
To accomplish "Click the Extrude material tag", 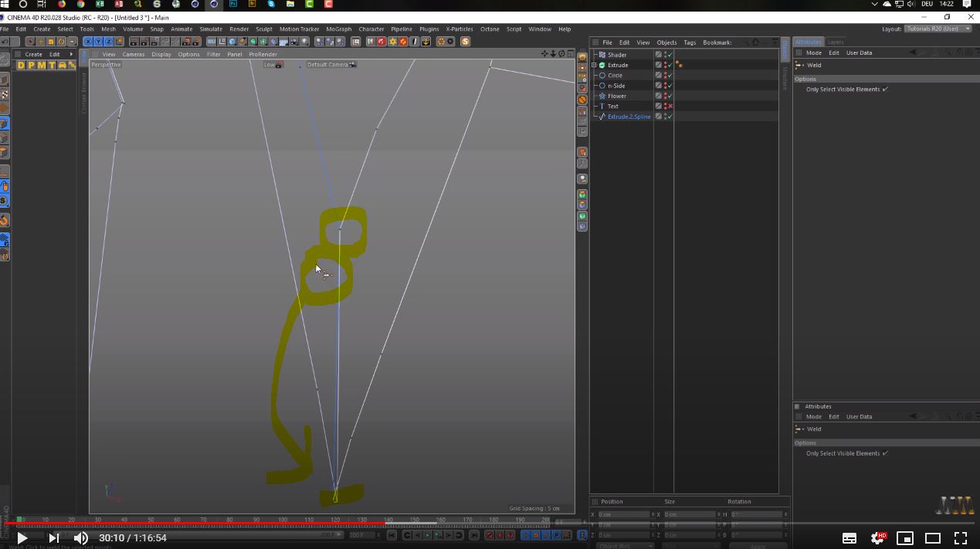I will (x=679, y=65).
